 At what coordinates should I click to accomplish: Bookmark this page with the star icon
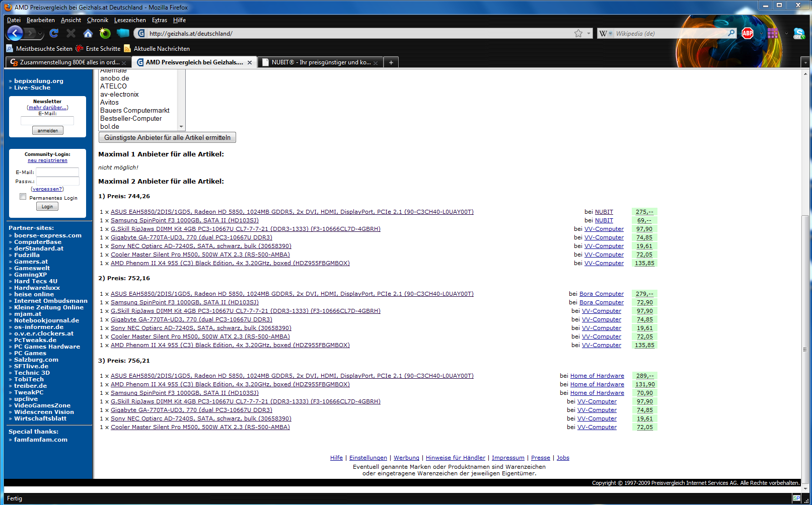click(578, 33)
